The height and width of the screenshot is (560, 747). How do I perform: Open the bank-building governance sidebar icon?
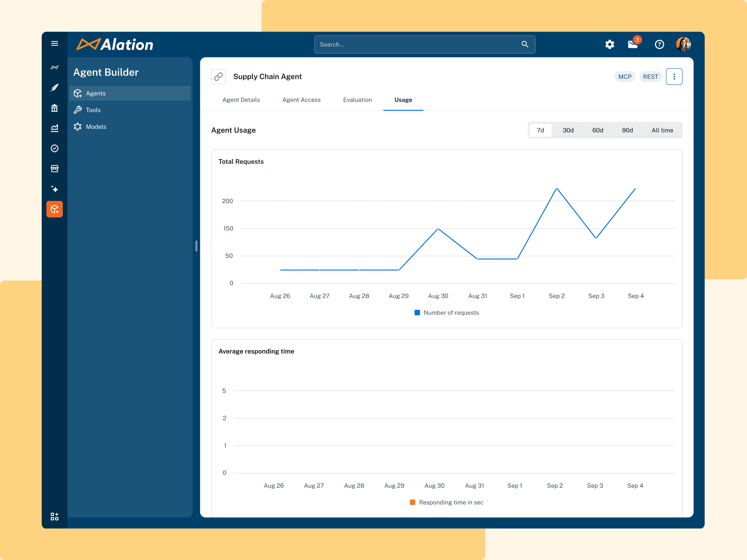tap(54, 108)
